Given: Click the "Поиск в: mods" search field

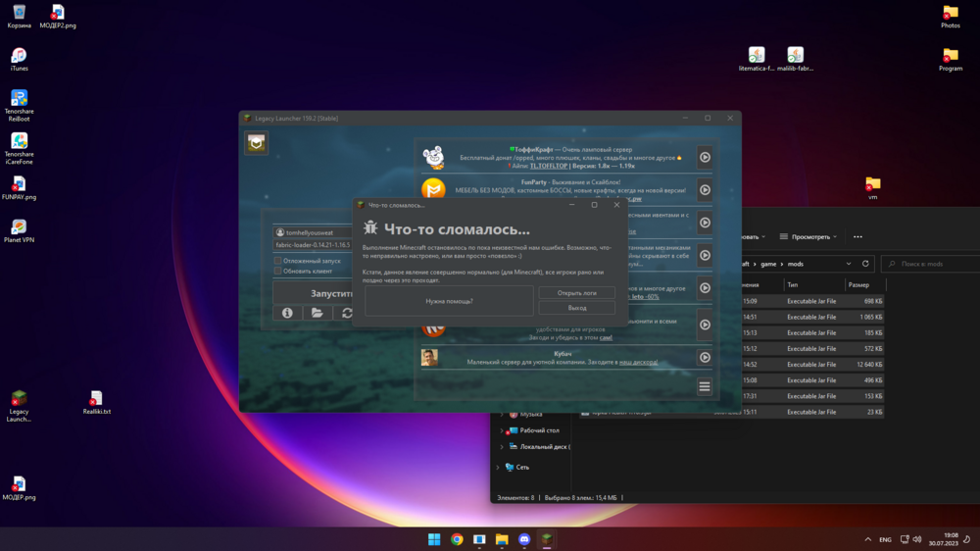Looking at the screenshot, I should [x=930, y=264].
